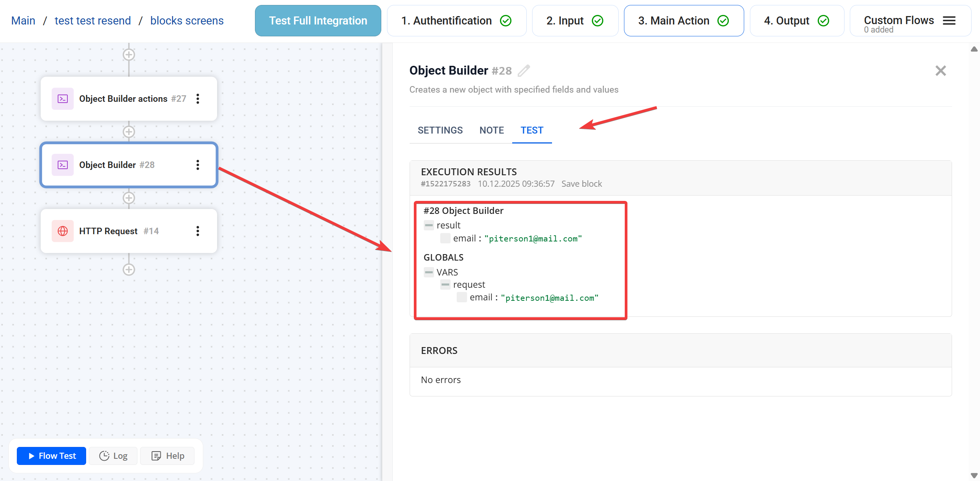Collapse the request node under VARS
Viewport: 980px width, 481px height.
[x=445, y=285]
